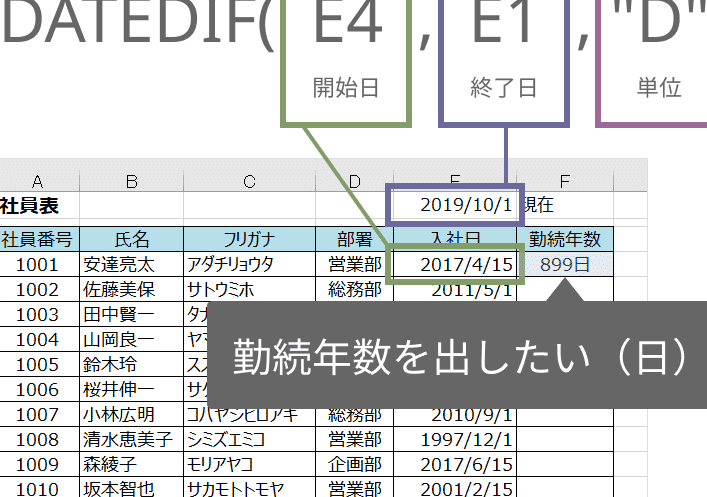The height and width of the screenshot is (497, 707).
Task: Select the フリガナ header cell
Action: point(248,239)
